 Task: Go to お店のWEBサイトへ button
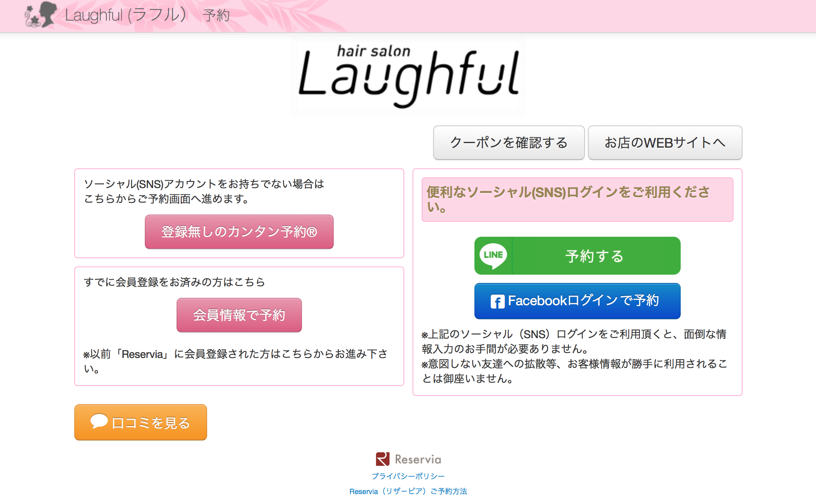pyautogui.click(x=665, y=143)
